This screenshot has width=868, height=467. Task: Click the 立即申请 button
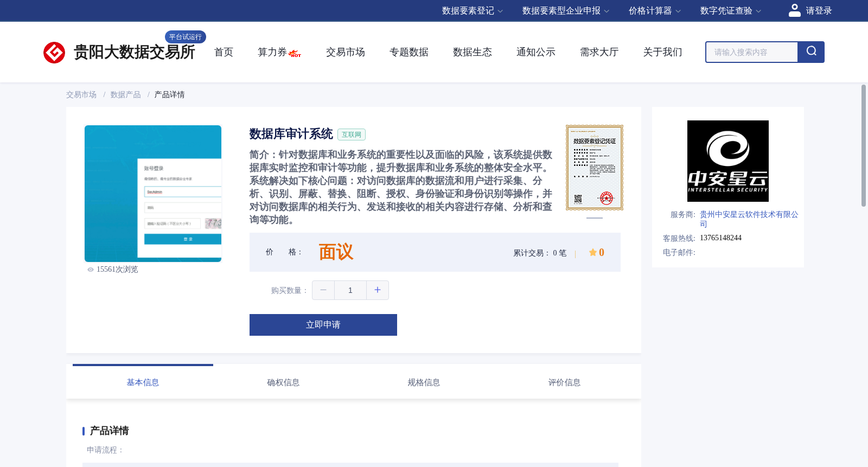coord(323,325)
